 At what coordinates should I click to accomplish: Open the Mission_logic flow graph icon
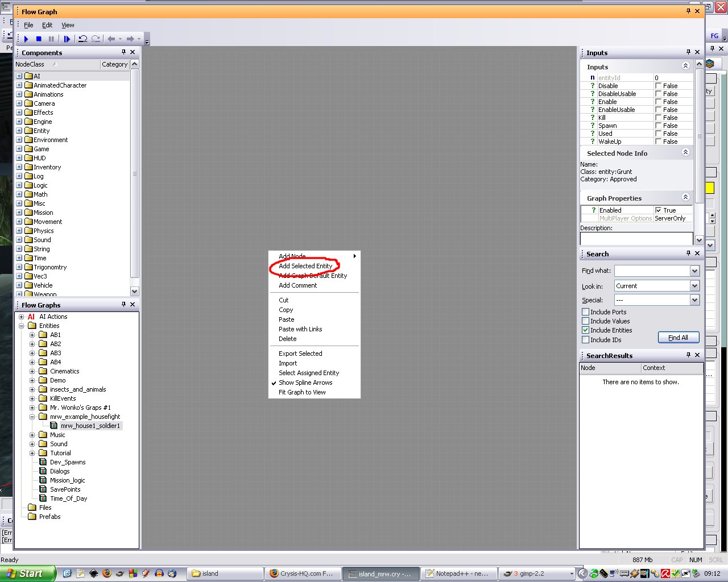click(44, 480)
